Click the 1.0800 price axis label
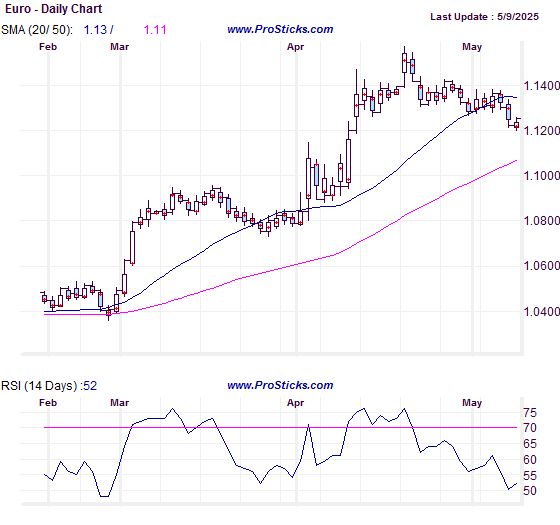Screen dimensions: 560x525 click(541, 221)
